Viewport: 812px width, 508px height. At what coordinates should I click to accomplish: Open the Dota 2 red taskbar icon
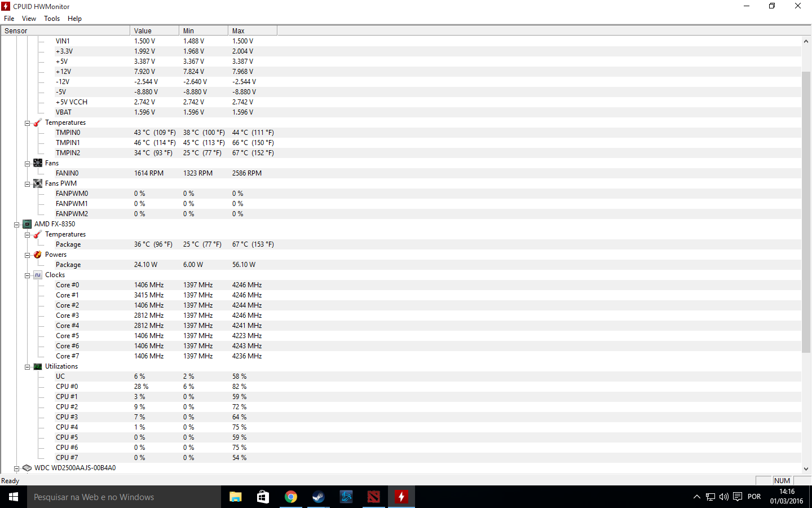coord(374,497)
